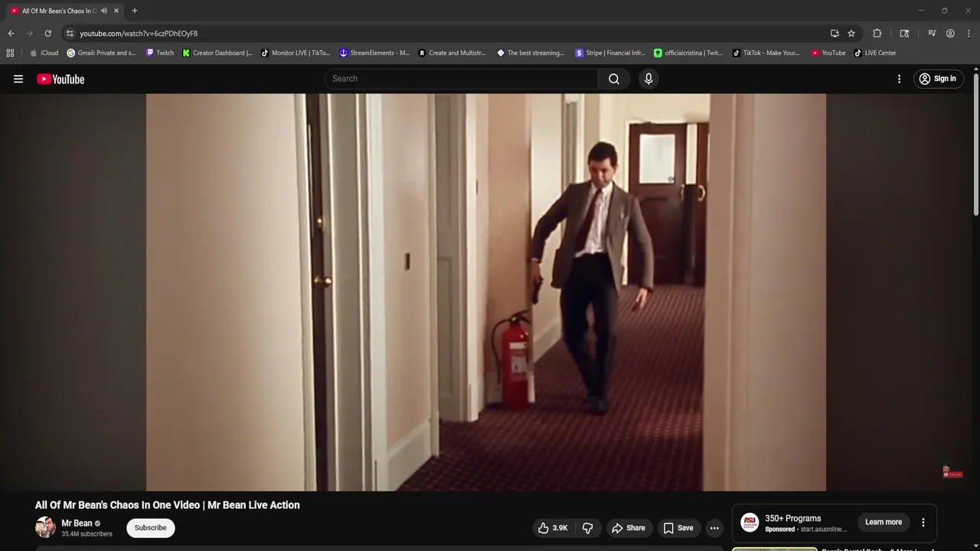Open the Twitch bookmark

point(160,53)
